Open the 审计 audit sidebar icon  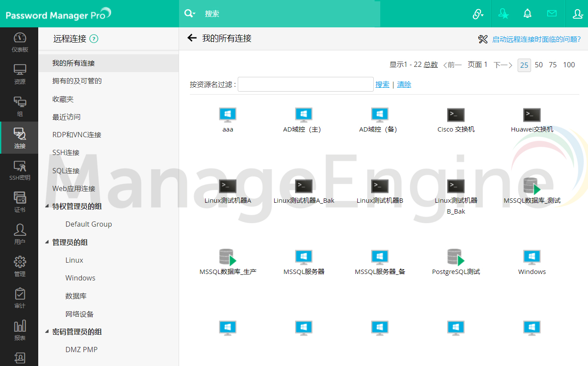point(20,294)
